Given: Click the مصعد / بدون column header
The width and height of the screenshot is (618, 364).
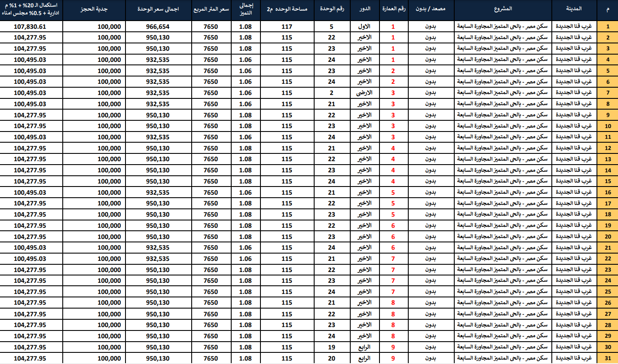Looking at the screenshot, I should point(431,9).
